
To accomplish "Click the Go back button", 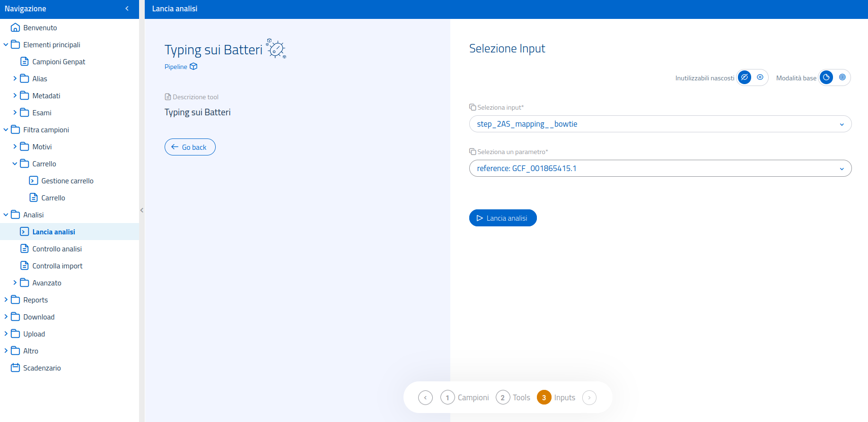I will (190, 147).
